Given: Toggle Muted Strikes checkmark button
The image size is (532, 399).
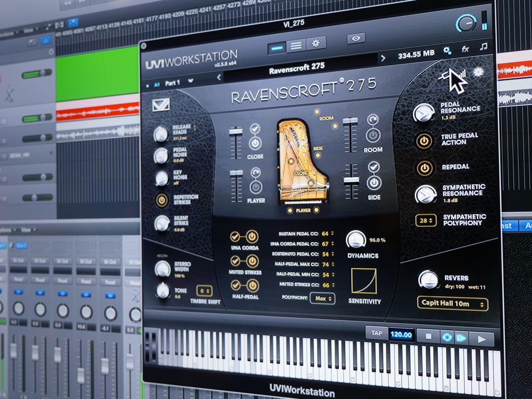Looking at the screenshot, I should point(236,261).
